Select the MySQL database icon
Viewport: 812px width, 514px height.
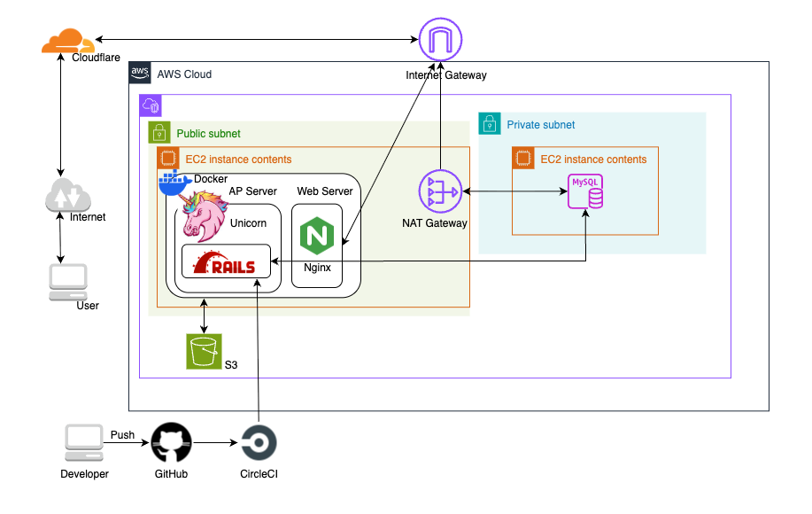[x=585, y=191]
